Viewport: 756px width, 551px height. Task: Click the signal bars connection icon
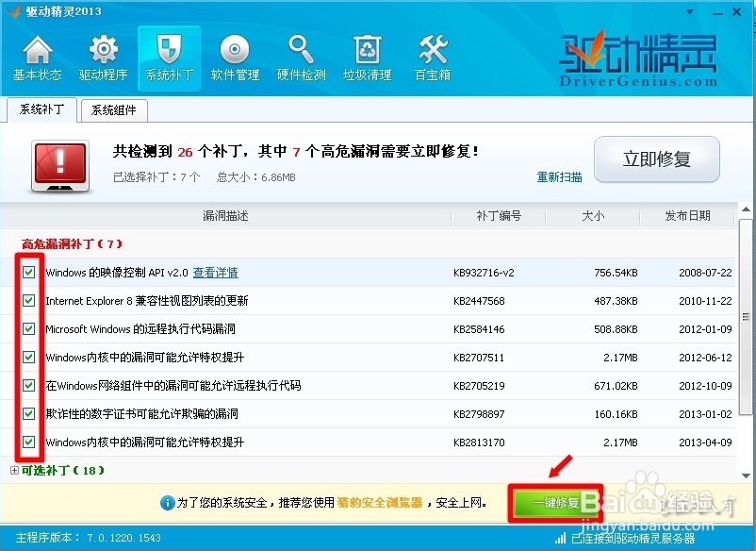560,538
